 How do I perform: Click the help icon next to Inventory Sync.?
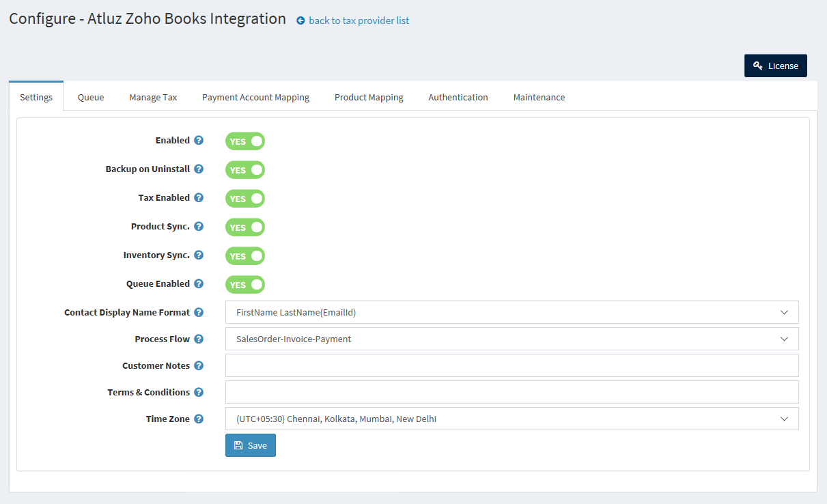199,255
